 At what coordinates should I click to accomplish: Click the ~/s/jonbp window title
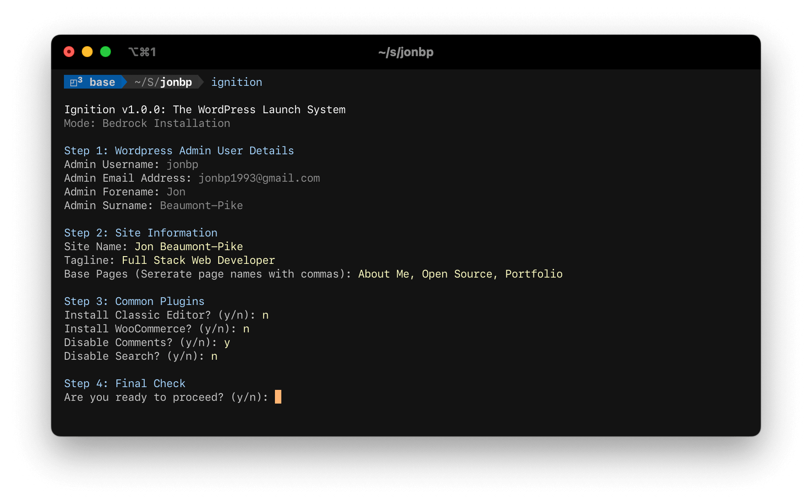[x=406, y=52]
